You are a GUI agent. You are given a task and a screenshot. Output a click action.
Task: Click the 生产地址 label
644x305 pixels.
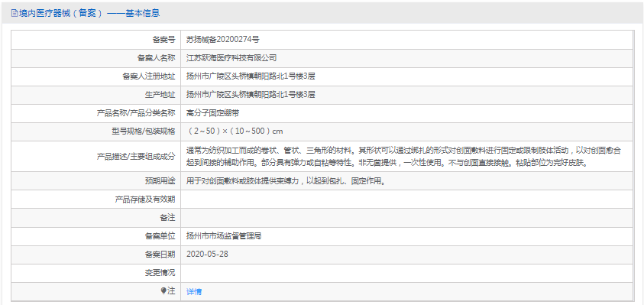coord(160,95)
